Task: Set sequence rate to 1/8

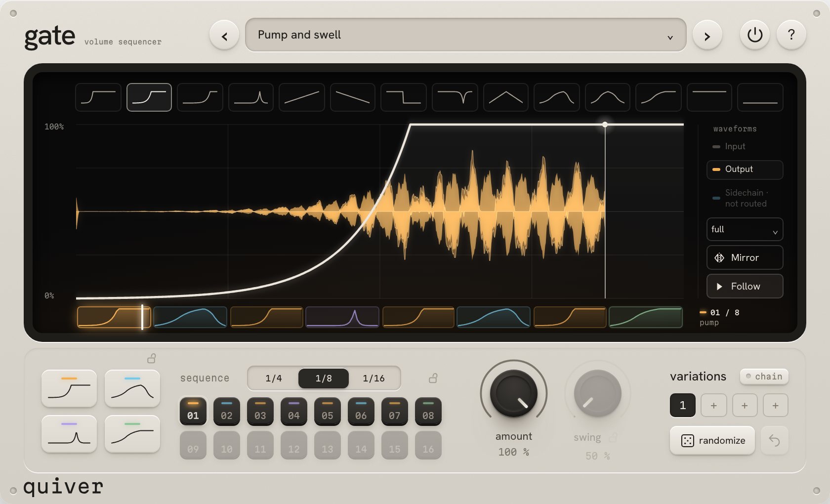Action: pos(324,378)
